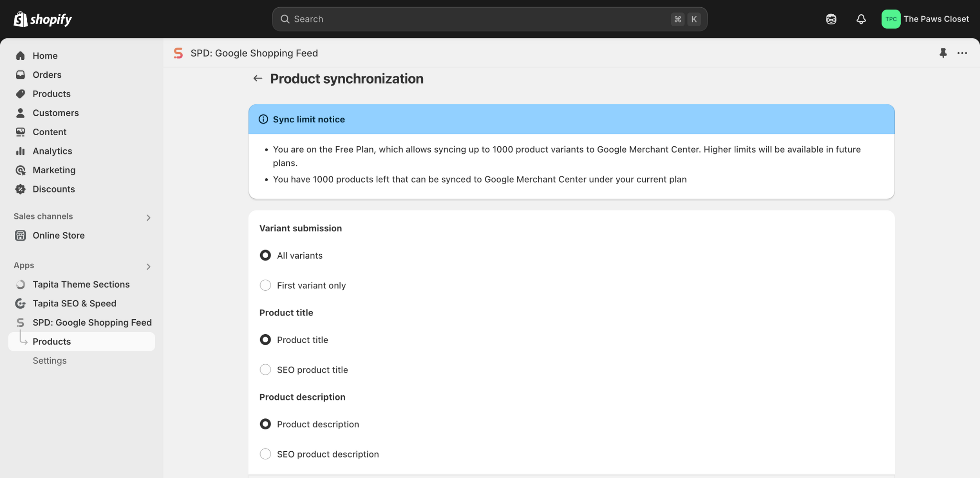Click the Sync limit notice info icon
The height and width of the screenshot is (478, 980).
point(263,119)
